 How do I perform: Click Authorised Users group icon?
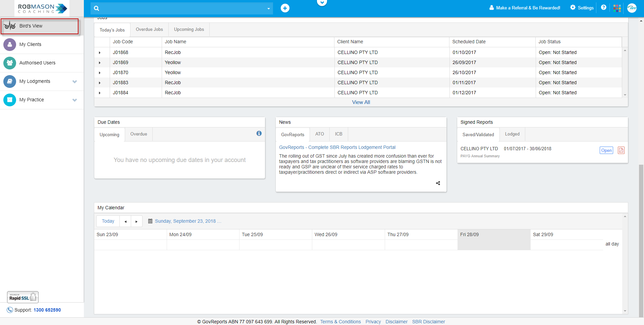[10, 63]
